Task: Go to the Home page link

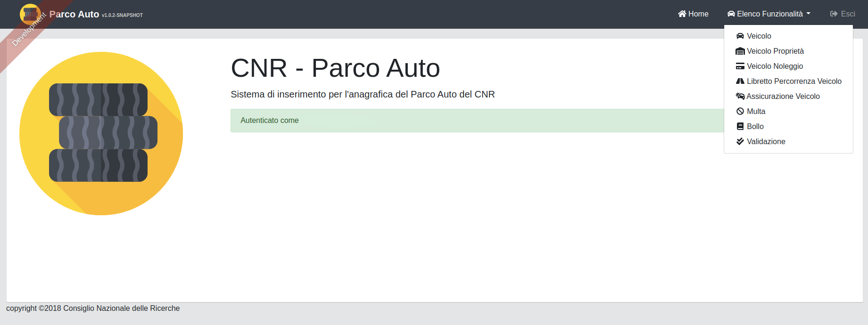Action: [x=693, y=14]
